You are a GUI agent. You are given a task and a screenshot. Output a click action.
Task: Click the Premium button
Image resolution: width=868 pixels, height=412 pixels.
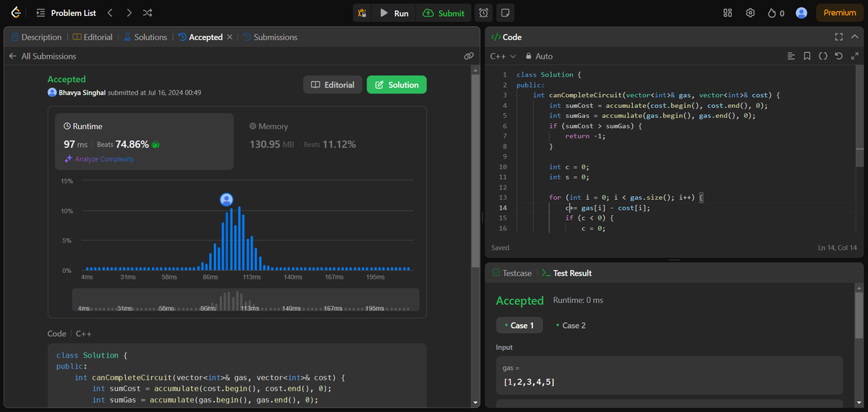click(840, 13)
